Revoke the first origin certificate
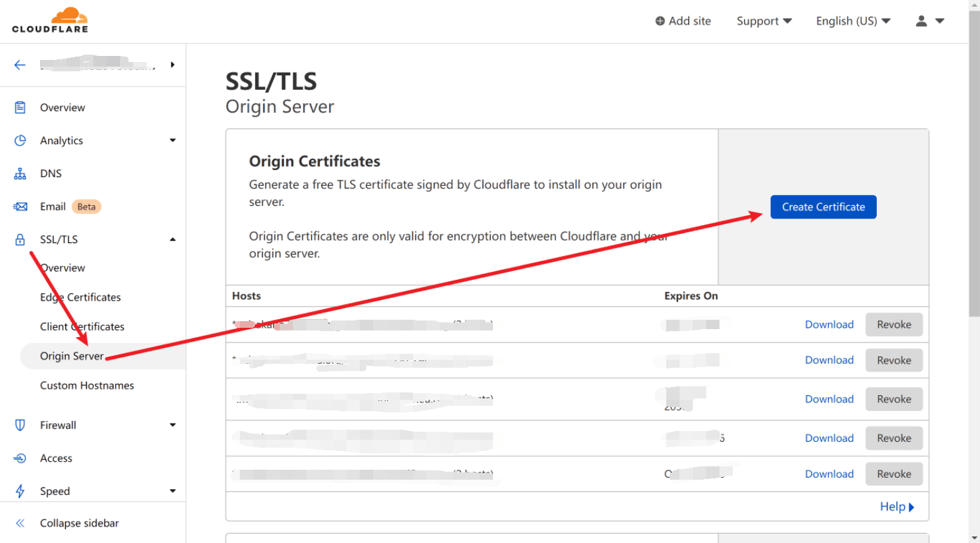Screen dimensions: 980x543 pos(893,324)
